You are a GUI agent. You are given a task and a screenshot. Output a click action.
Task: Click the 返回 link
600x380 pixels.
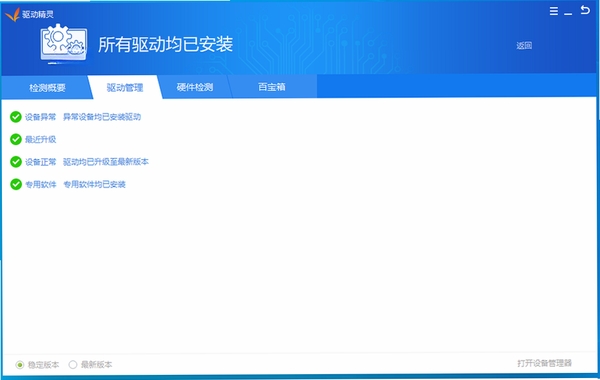pyautogui.click(x=524, y=46)
